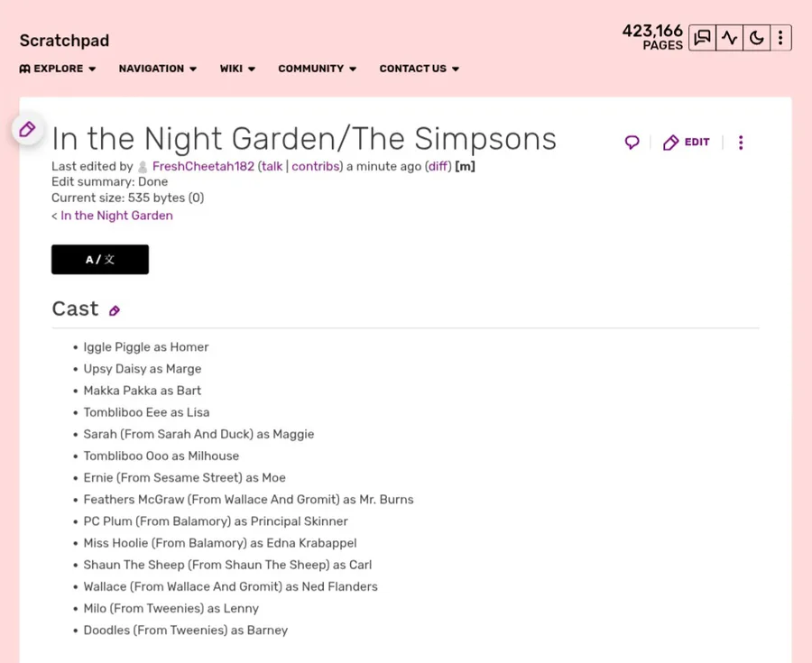Open the Community menu
This screenshot has height=663, width=812.
(x=317, y=69)
